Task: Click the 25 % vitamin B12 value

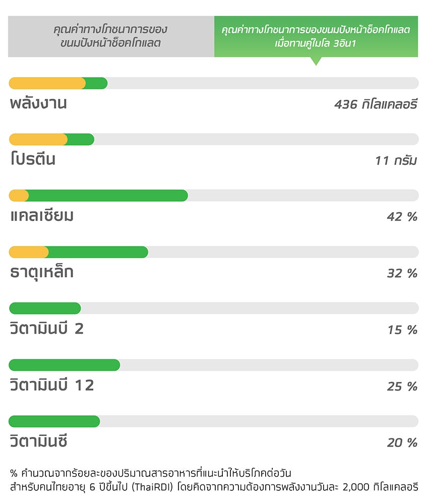Action: click(402, 386)
